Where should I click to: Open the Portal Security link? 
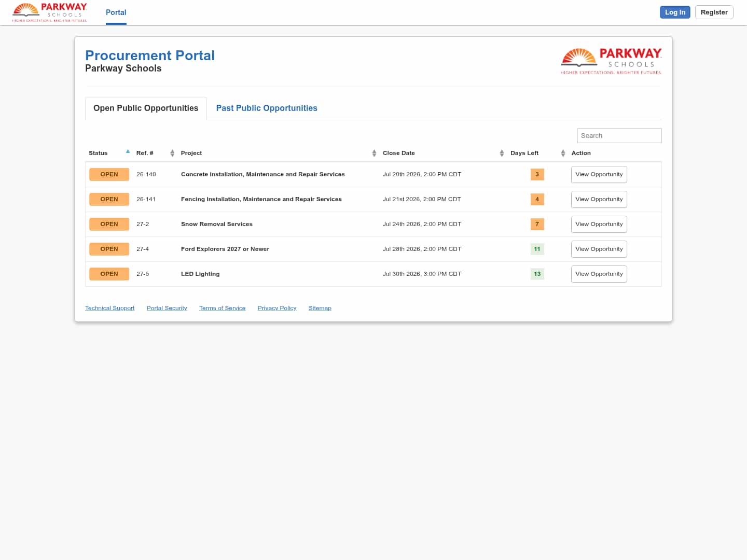(x=167, y=308)
